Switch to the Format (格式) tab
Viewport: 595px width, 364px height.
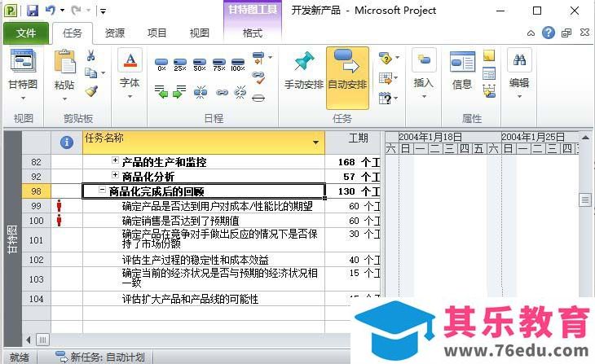pos(253,33)
